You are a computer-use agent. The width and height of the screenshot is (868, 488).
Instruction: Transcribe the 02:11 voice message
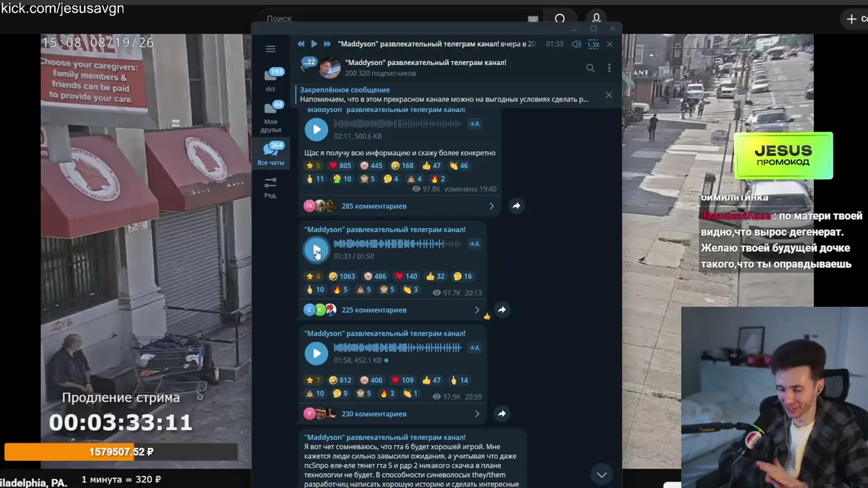(x=475, y=124)
